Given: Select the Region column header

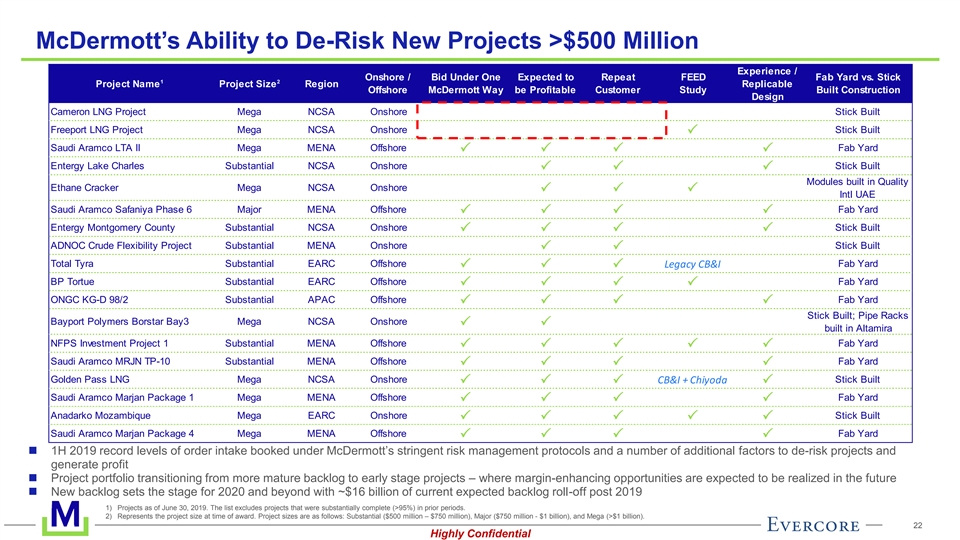Looking at the screenshot, I should pos(321,82).
